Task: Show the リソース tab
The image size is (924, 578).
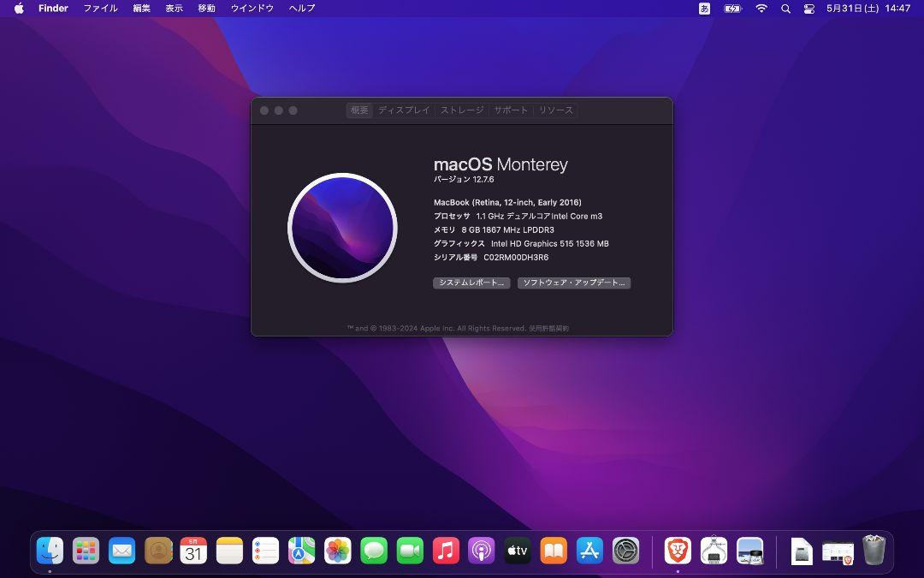Action: coord(556,110)
